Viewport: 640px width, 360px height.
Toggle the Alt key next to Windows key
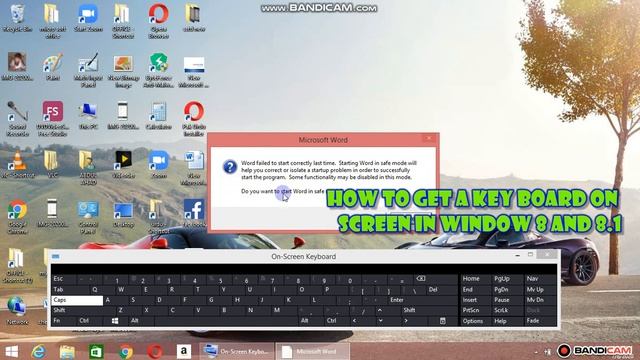tap(141, 321)
